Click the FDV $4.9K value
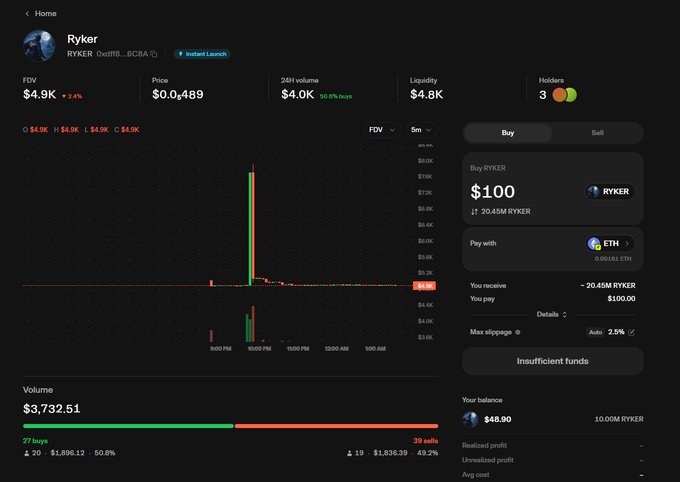The width and height of the screenshot is (680, 482). coord(39,94)
